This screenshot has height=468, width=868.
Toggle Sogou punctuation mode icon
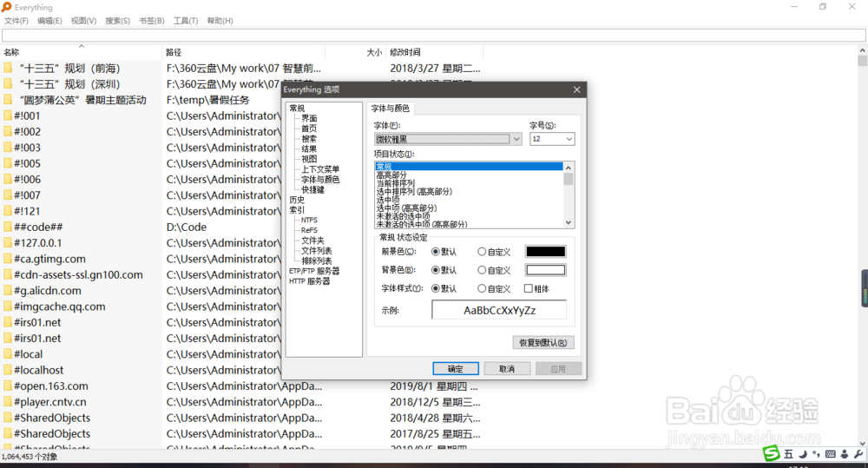point(816,454)
